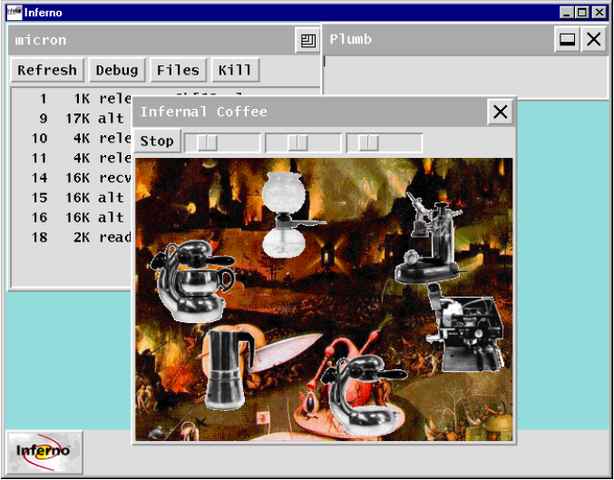Stop the Infernal Coffee animation
614x480 pixels.
click(157, 141)
